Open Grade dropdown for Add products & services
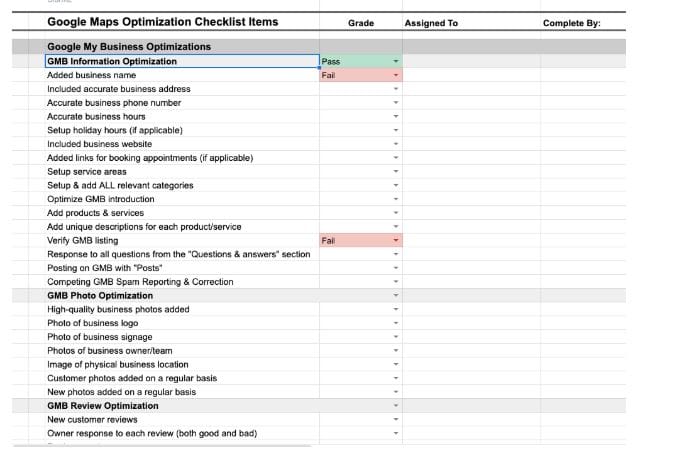The width and height of the screenshot is (674, 472). (396, 213)
